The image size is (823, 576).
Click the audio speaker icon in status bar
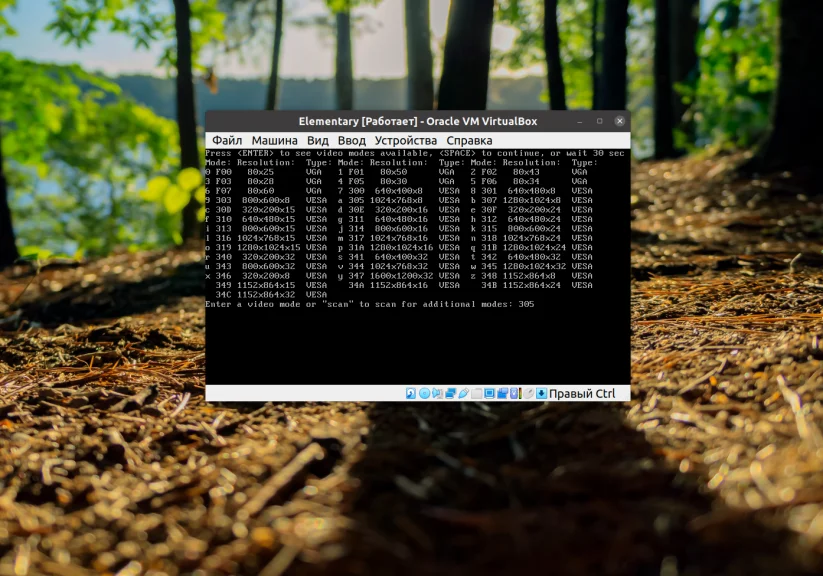pos(437,393)
